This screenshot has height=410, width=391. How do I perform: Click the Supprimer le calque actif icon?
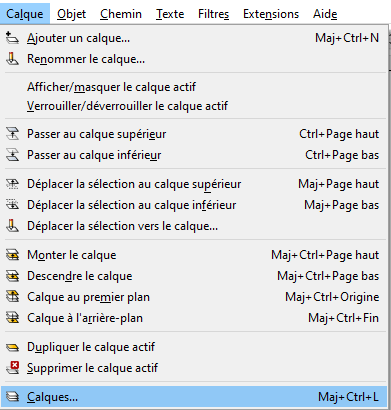(x=12, y=368)
